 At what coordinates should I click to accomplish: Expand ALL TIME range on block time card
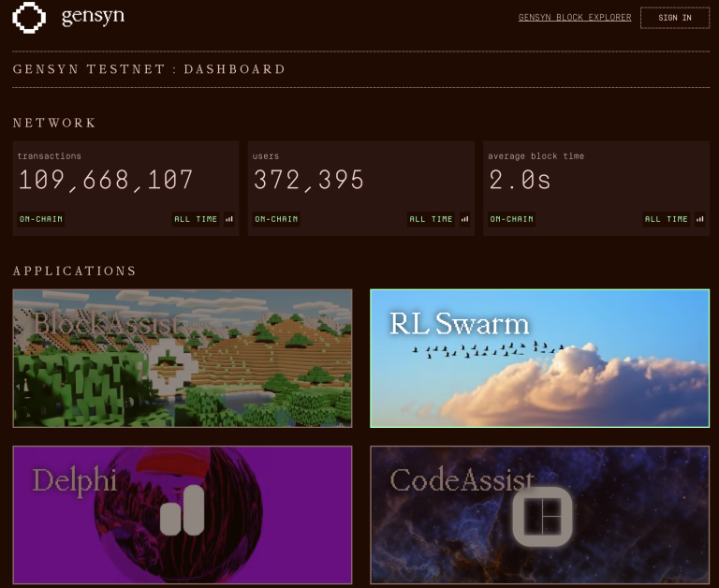coord(667,219)
